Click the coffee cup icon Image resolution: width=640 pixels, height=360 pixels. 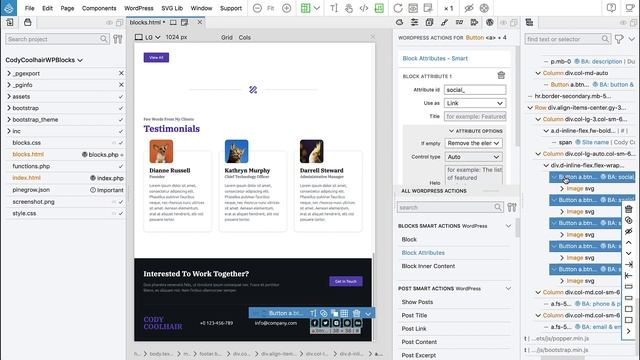click(x=630, y=8)
